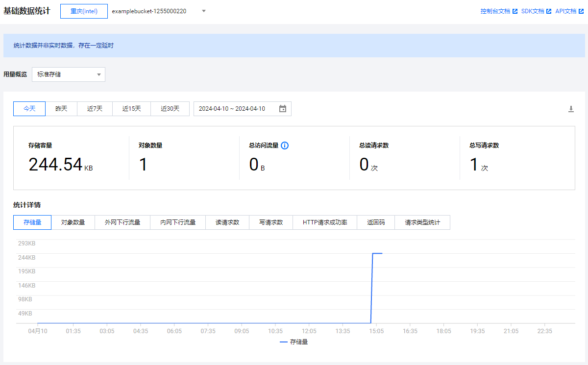Viewport: 588px width, 365px height.
Task: Select the 今天 time range
Action: pyautogui.click(x=29, y=109)
